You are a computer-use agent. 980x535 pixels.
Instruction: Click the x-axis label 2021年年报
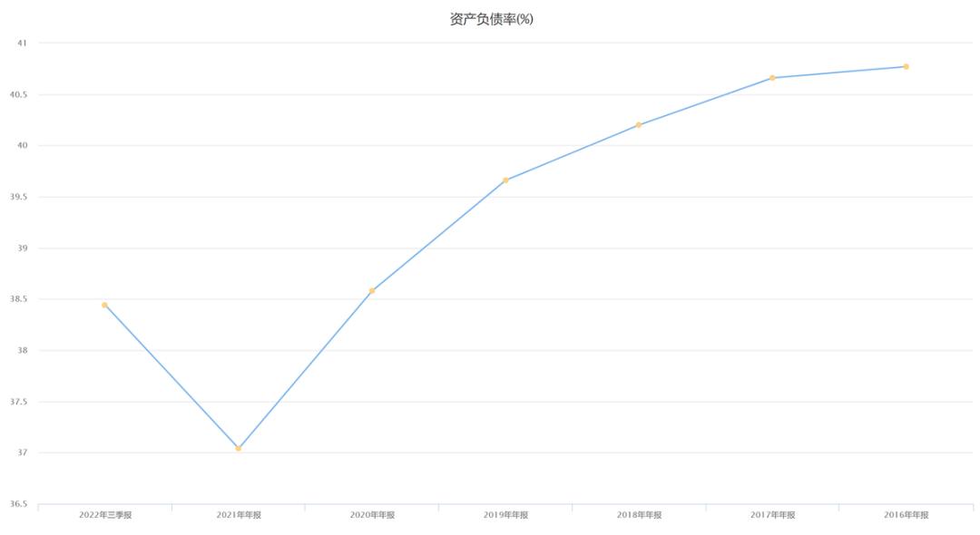[x=239, y=515]
